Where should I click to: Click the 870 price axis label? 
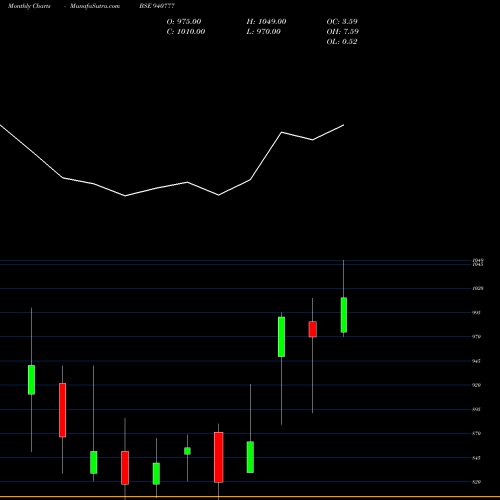click(477, 433)
